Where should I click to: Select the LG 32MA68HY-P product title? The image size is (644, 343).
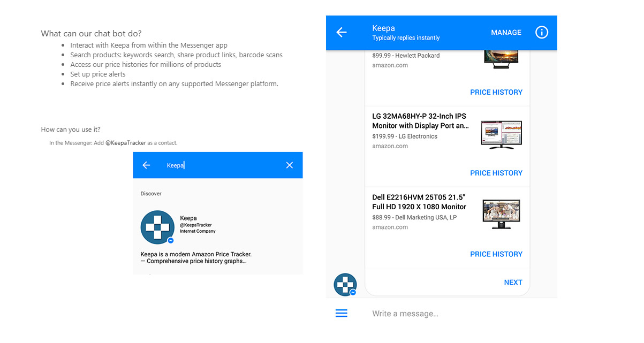click(420, 121)
